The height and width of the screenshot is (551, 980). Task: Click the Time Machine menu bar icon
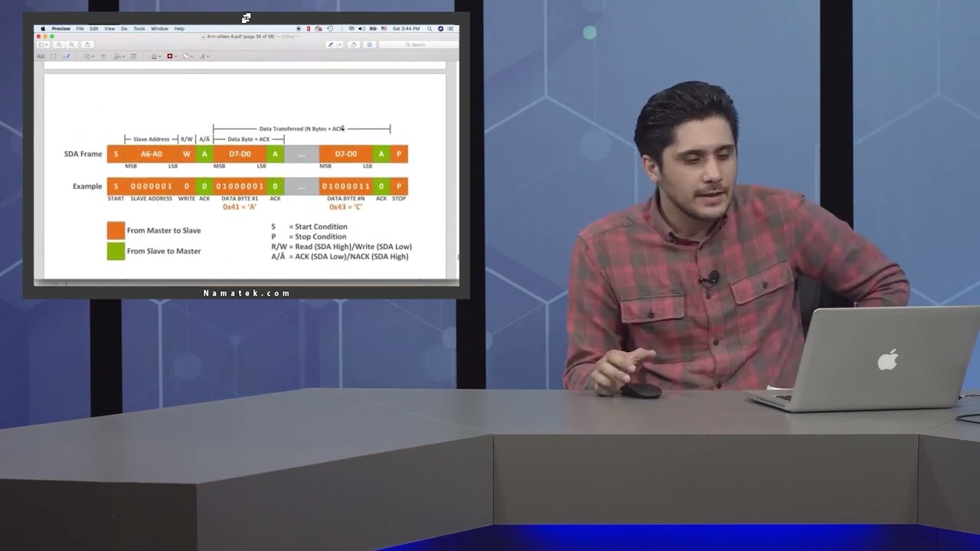pos(330,28)
